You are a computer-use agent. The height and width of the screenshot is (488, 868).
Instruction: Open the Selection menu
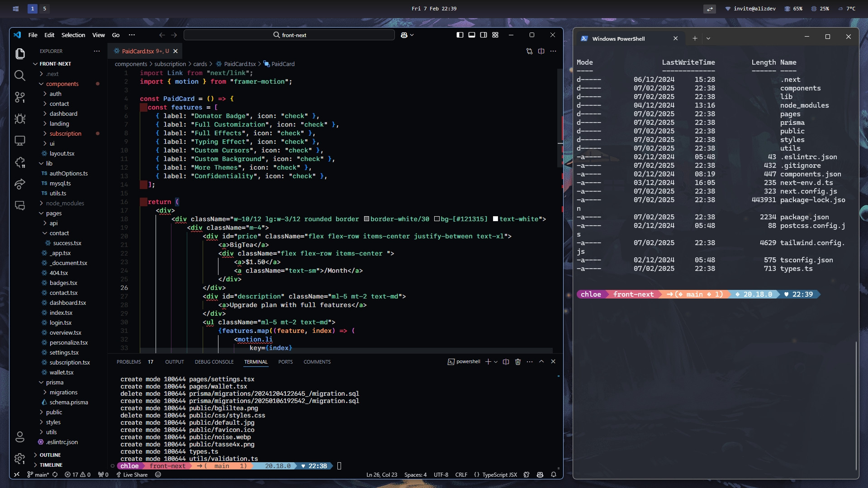point(73,35)
